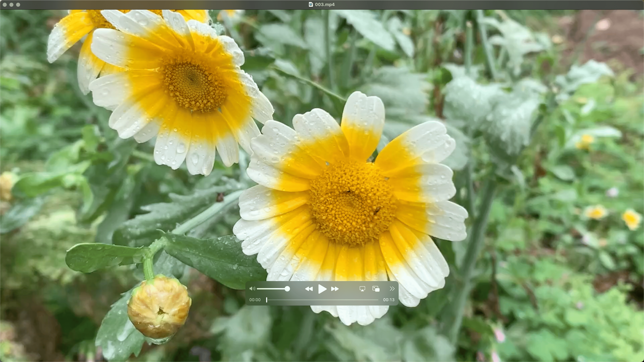
Task: Minimize the video window
Action: coord(11,5)
